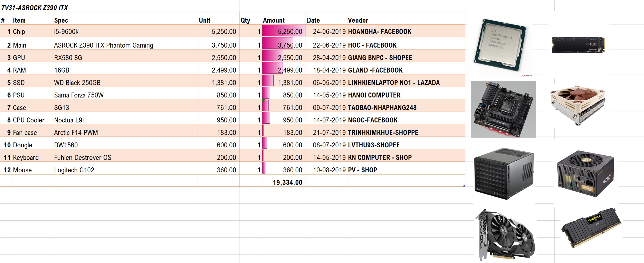Select the Arctic F14 PWM cell
This screenshot has width=644, height=263.
click(x=125, y=131)
